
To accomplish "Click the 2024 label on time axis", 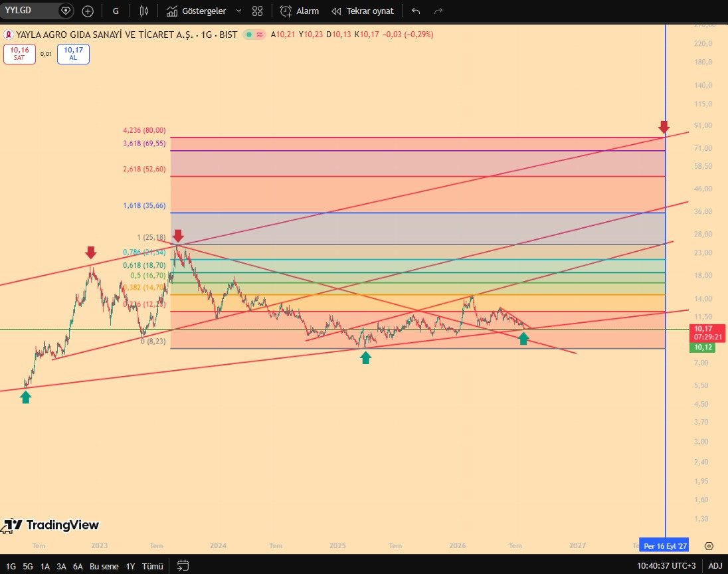I will point(219,545).
